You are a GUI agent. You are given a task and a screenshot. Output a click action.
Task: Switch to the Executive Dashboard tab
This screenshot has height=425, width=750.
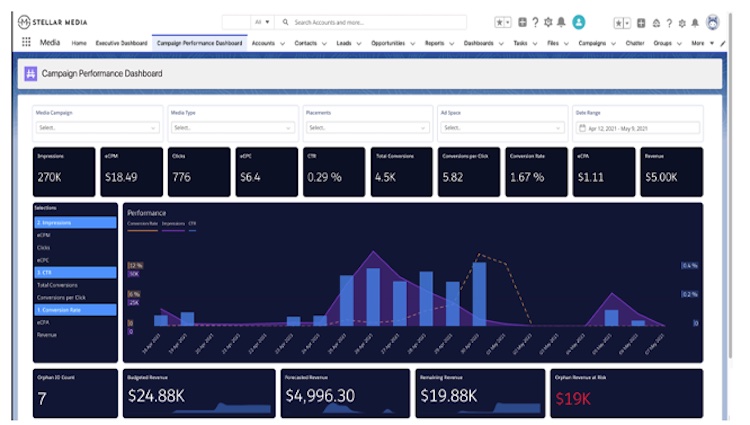(120, 44)
